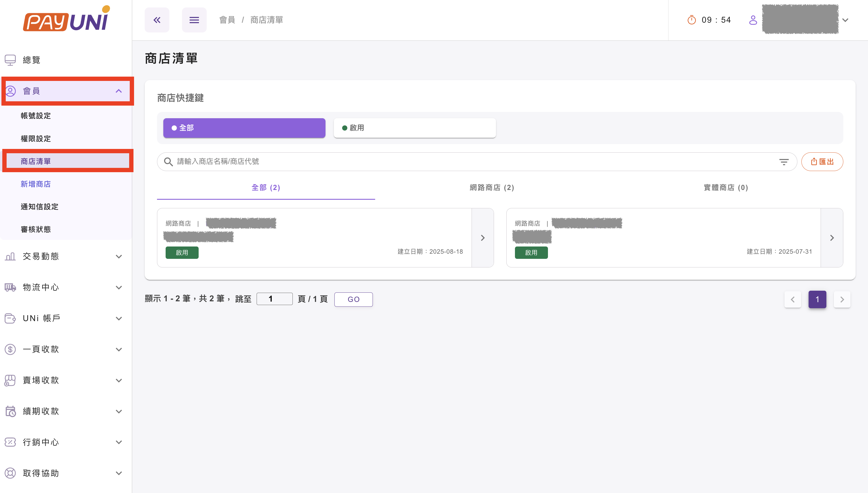
Task: Collapse the sidebar with double-arrow icon
Action: 157,20
